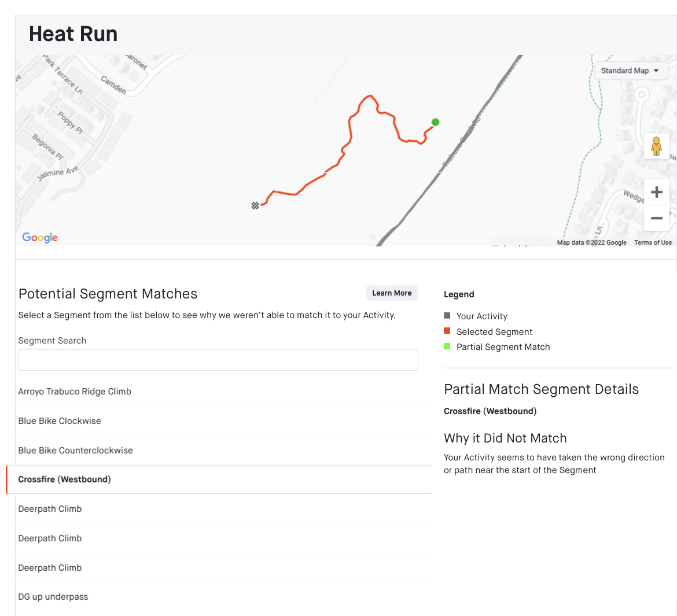Open the Standard Map type dropdown
The width and height of the screenshot is (677, 616).
tap(630, 70)
